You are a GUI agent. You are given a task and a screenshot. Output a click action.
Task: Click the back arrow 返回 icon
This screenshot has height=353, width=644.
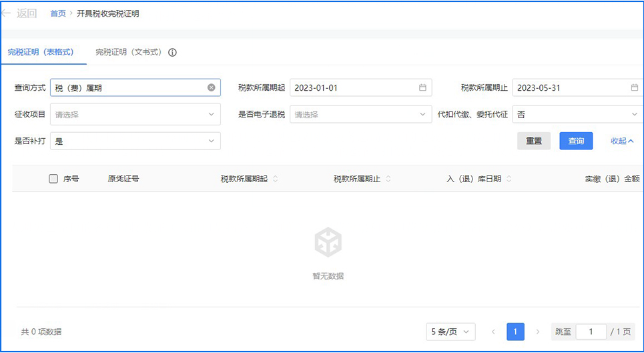tap(7, 13)
